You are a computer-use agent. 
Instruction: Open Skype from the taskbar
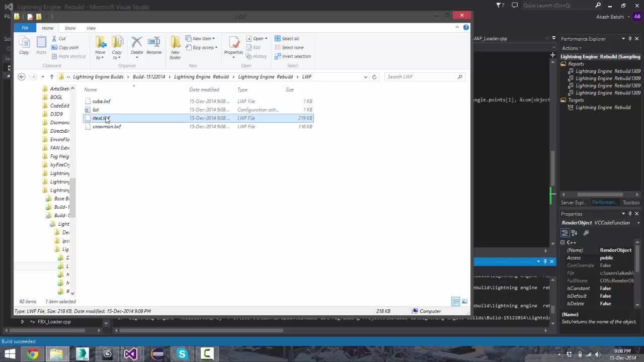182,354
